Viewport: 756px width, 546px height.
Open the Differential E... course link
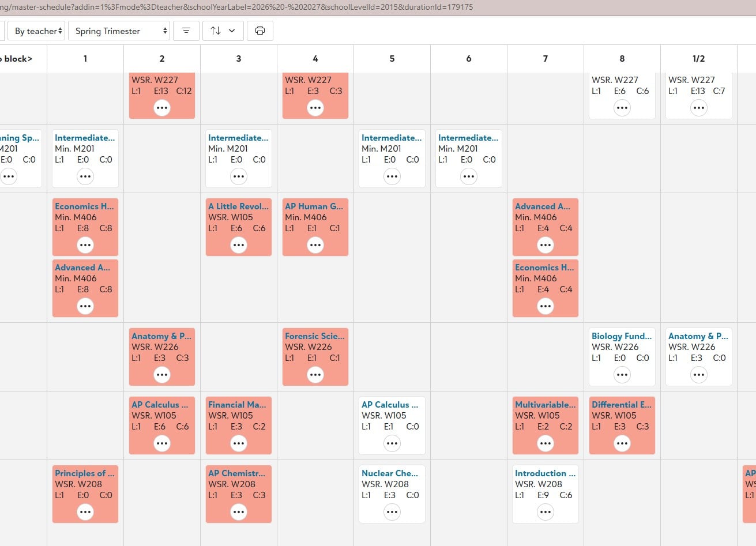pyautogui.click(x=622, y=405)
